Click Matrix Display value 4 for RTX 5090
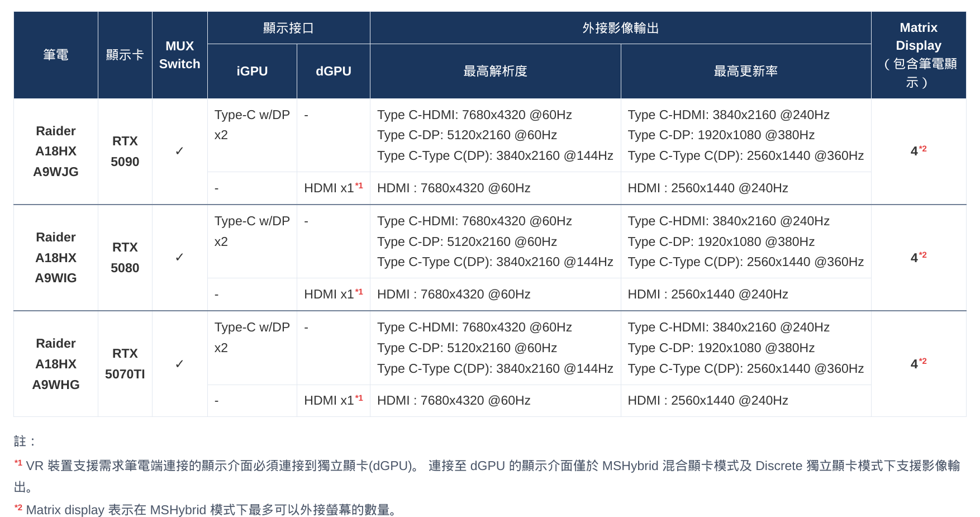 point(918,151)
